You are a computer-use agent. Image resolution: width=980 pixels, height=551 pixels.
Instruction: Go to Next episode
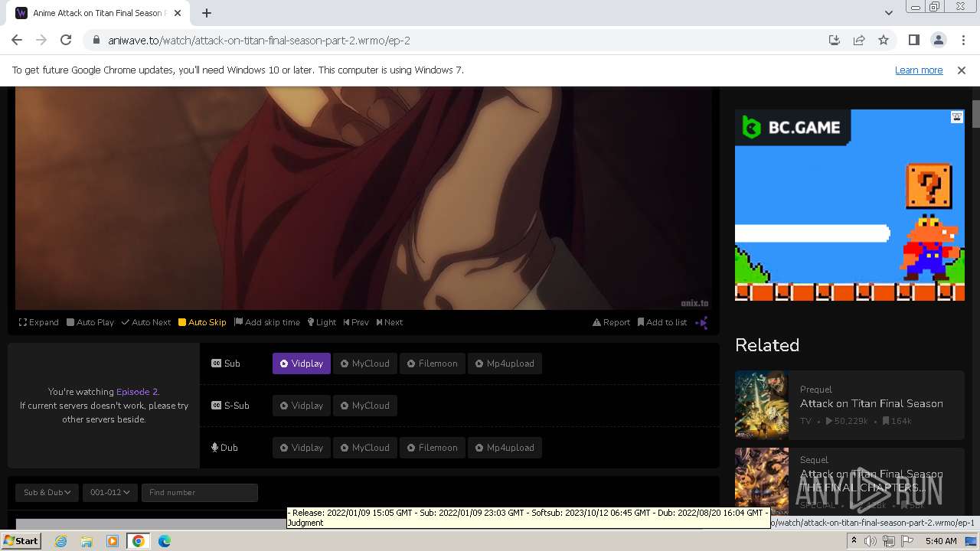[x=390, y=322]
